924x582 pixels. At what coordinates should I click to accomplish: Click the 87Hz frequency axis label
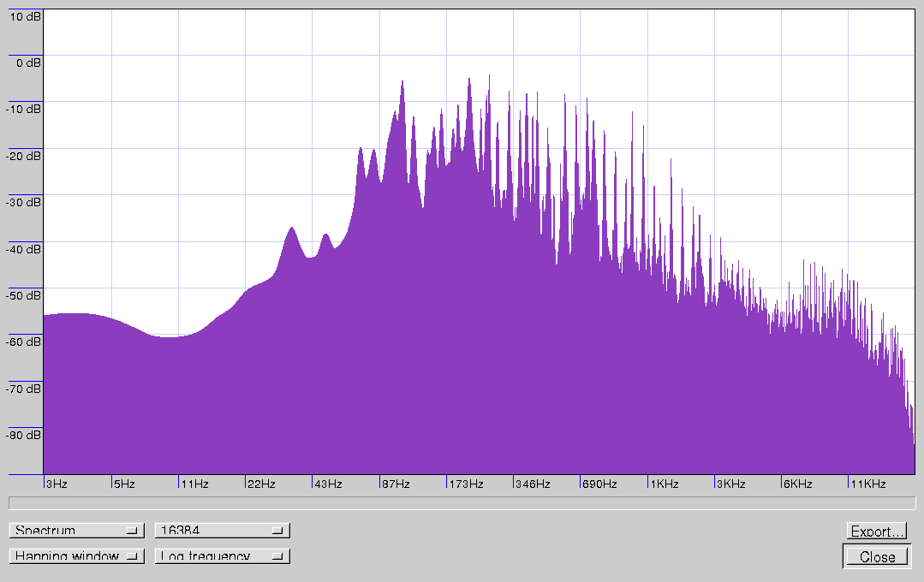[x=396, y=484]
